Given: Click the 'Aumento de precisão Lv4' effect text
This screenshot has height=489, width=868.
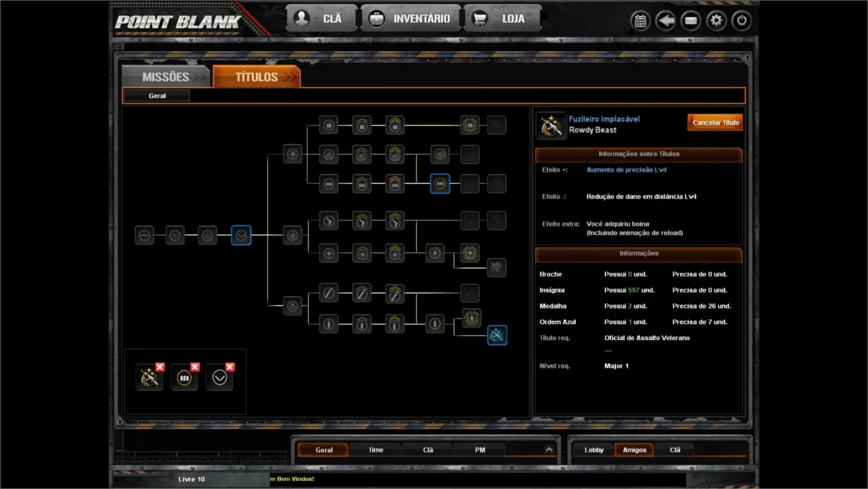Looking at the screenshot, I should click(x=627, y=169).
